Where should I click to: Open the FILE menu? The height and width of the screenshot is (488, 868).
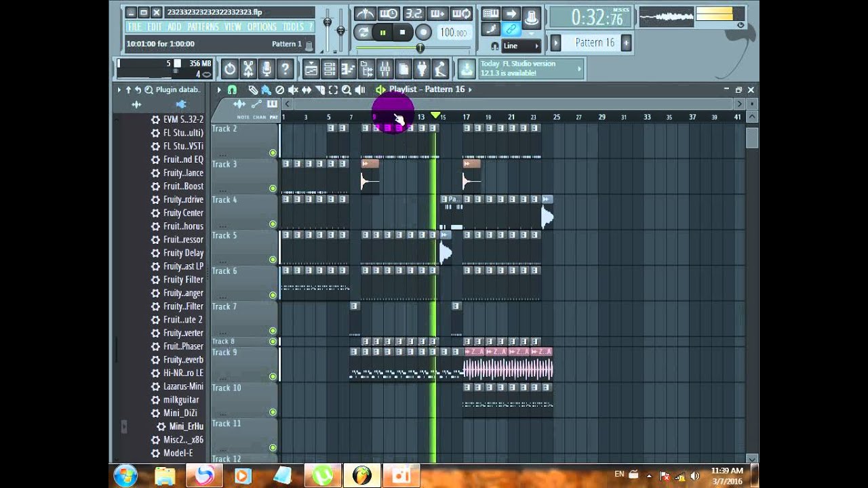click(134, 27)
